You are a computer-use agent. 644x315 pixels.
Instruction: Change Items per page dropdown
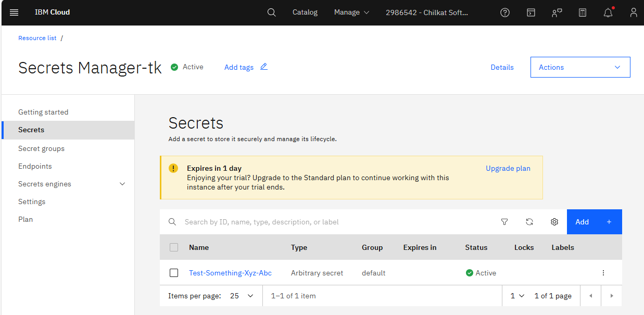242,296
